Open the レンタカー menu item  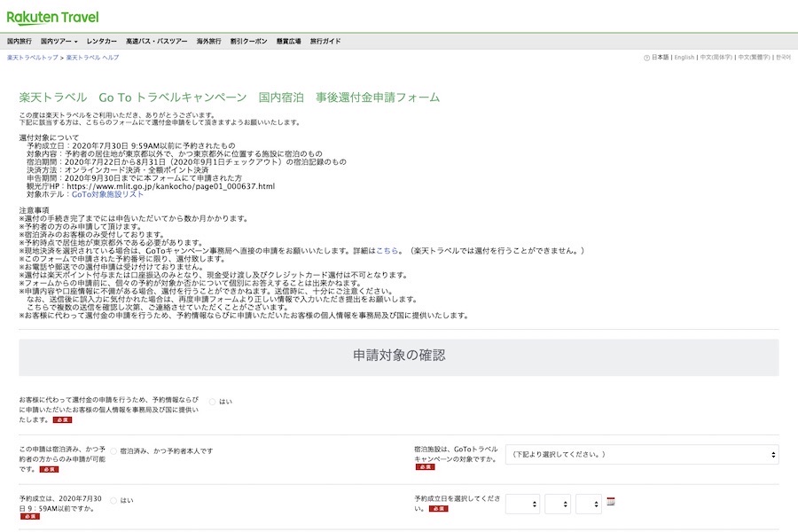click(x=101, y=42)
